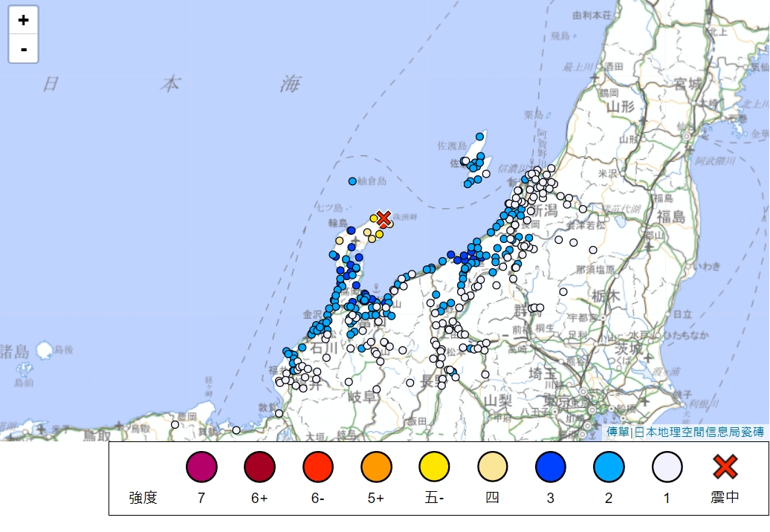Click the 強度 legend label

(x=143, y=498)
